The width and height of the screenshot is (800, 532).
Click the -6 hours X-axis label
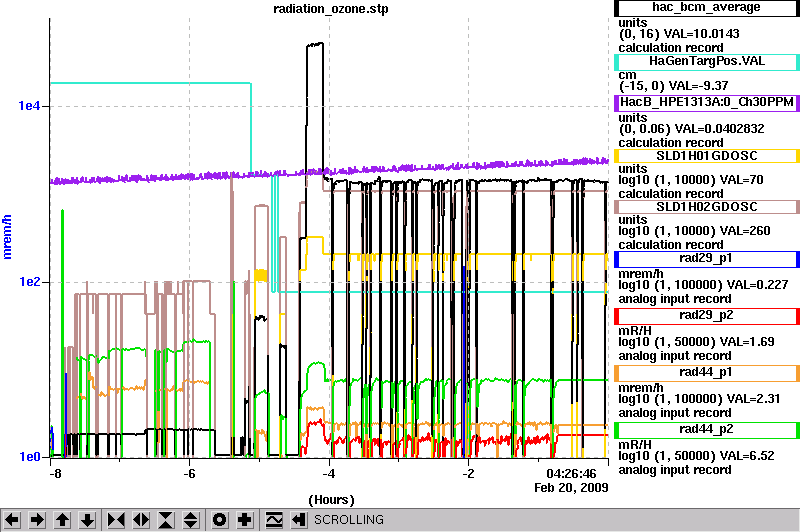tap(189, 474)
